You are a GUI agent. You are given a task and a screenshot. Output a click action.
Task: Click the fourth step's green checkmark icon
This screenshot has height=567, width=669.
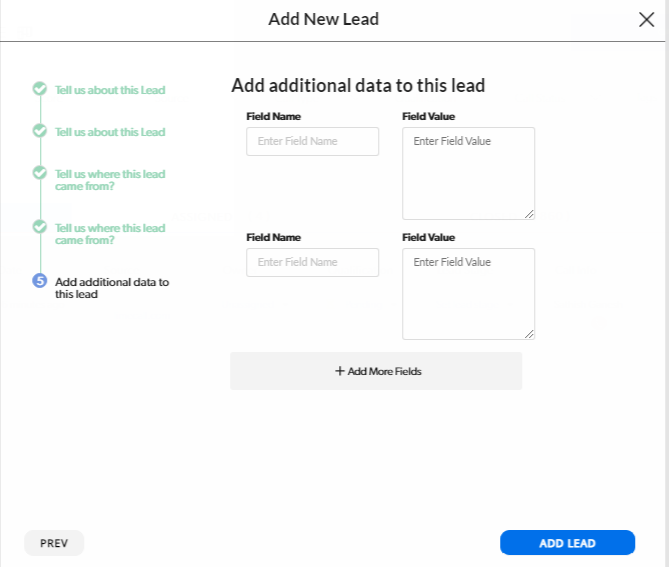tap(40, 227)
